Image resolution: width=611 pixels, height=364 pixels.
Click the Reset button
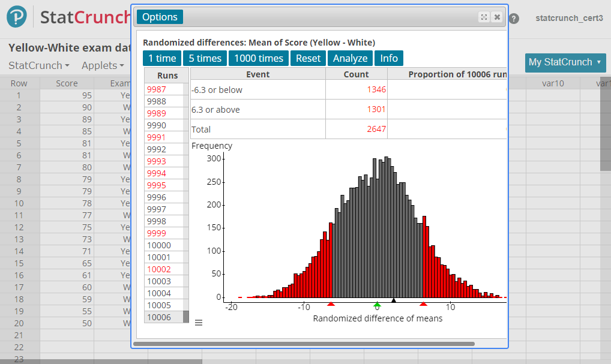(308, 58)
